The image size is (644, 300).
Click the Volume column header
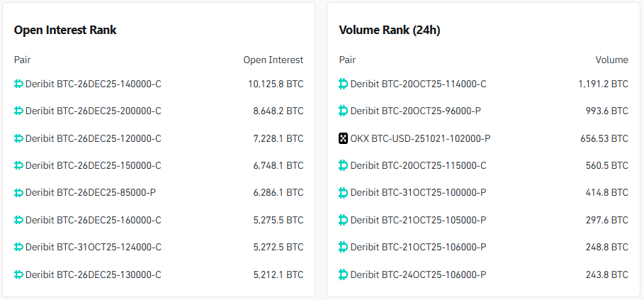611,60
